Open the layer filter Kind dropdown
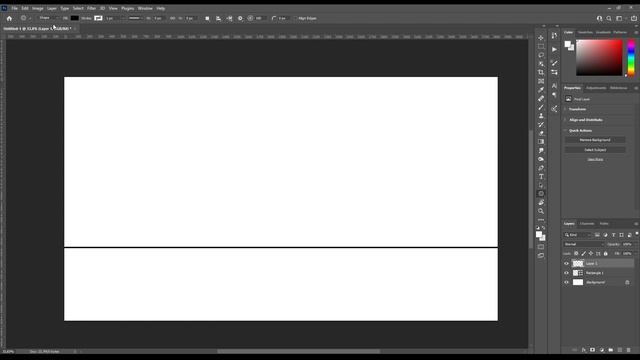640x360 pixels. (578, 235)
